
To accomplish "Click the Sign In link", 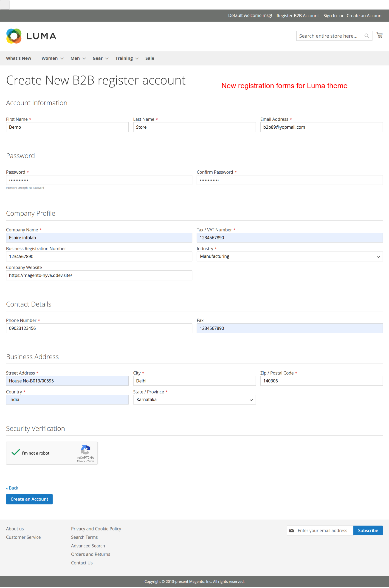I will 330,16.
